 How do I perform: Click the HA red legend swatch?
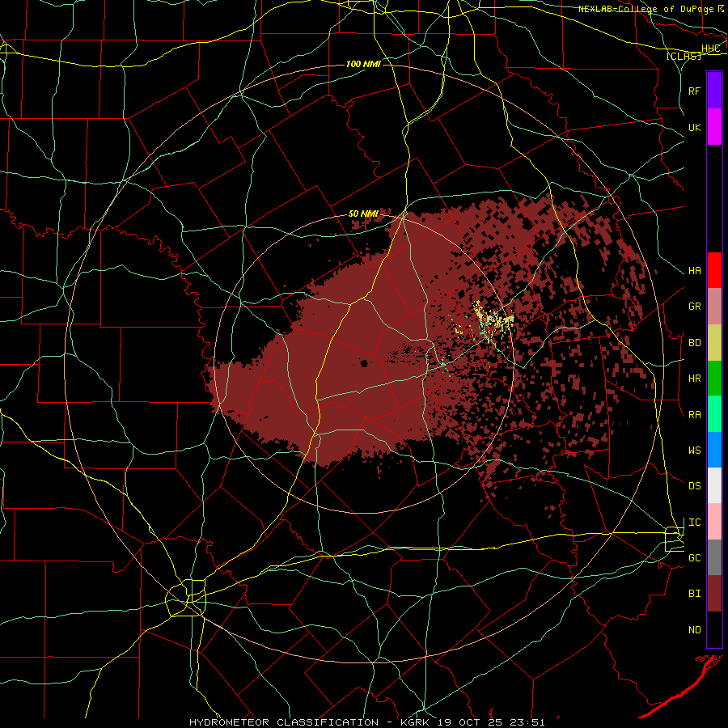coord(714,270)
